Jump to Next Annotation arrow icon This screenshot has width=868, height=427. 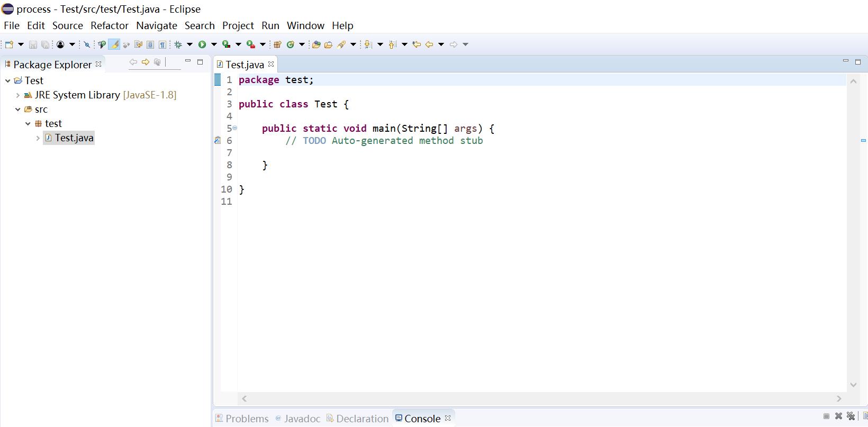point(368,44)
